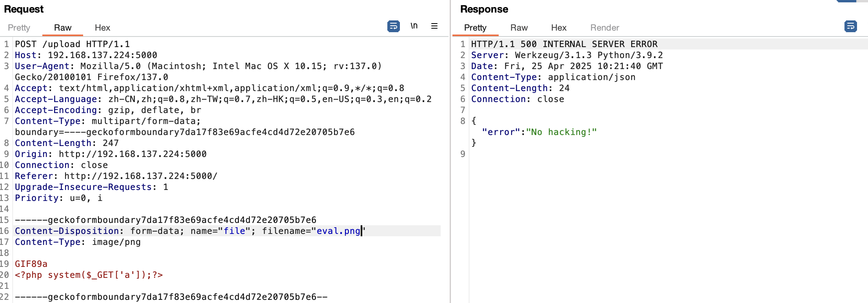868x303 pixels.
Task: Click the User-Agent header line
Action: (198, 71)
